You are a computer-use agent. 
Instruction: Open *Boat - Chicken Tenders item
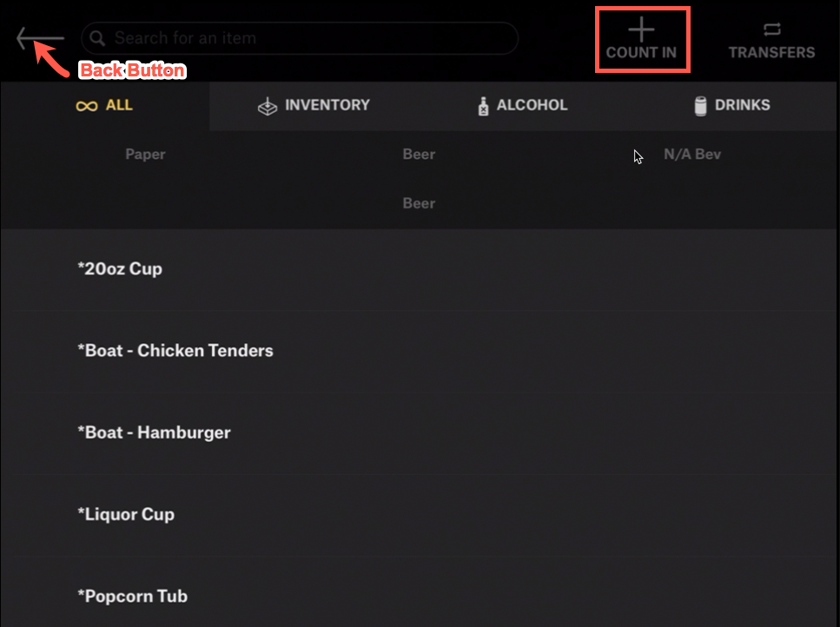pos(175,351)
